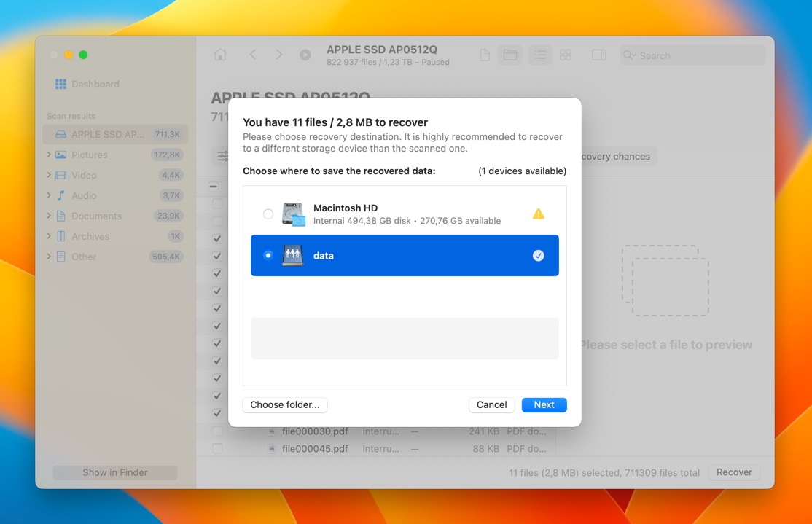Click the yellow warning triangle icon
This screenshot has height=524, width=812.
click(539, 214)
